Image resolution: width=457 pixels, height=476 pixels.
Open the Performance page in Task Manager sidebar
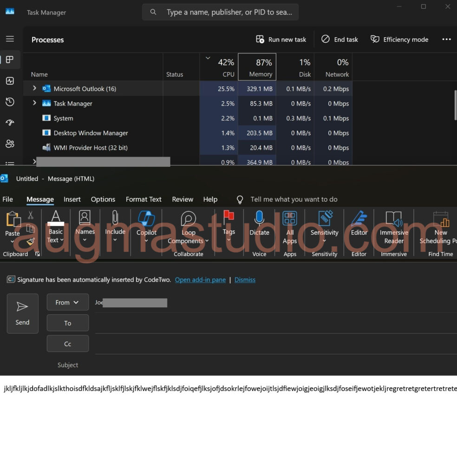point(10,81)
